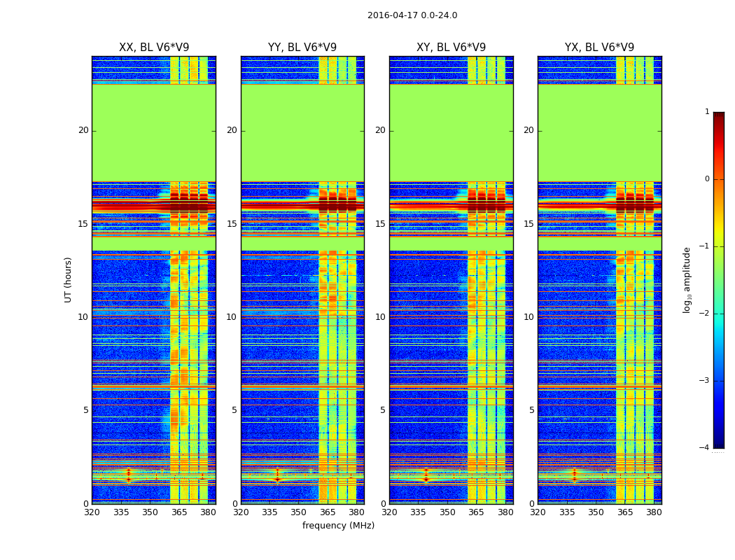Pick the dark red top of the colorbar
This screenshot has width=735, height=560.
718,115
